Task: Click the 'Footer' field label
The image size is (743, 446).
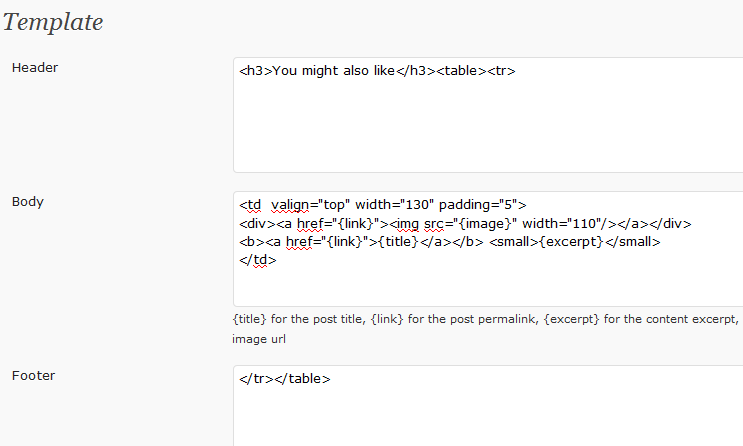Action: pos(34,376)
